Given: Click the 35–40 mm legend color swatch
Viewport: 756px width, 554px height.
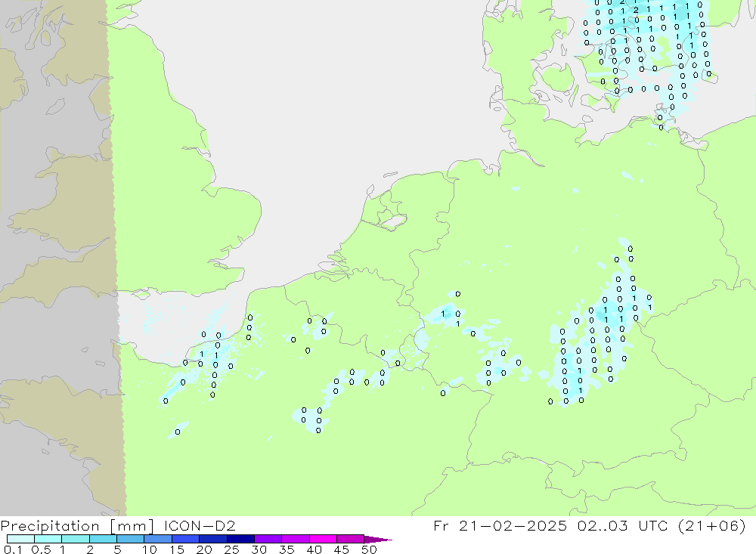Looking at the screenshot, I should click(296, 539).
